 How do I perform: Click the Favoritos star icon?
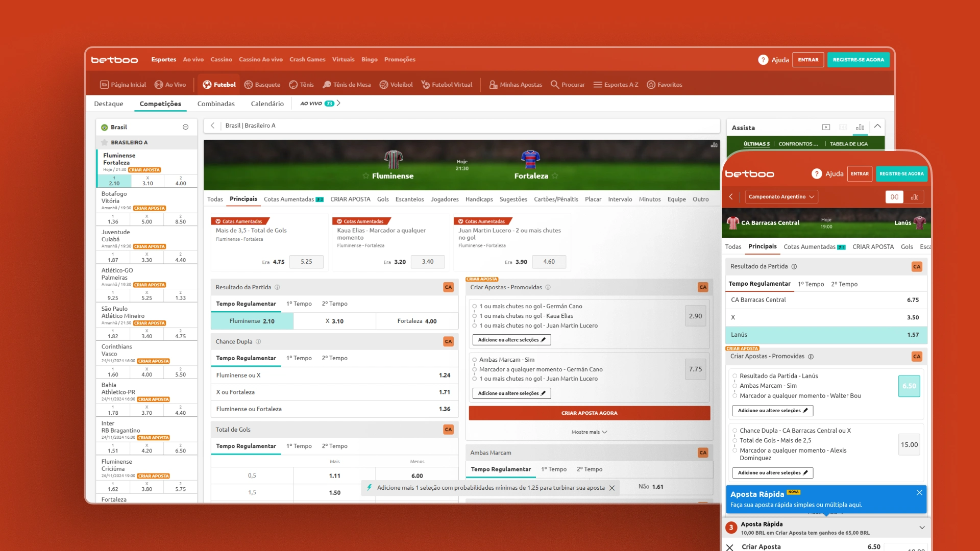coord(651,85)
